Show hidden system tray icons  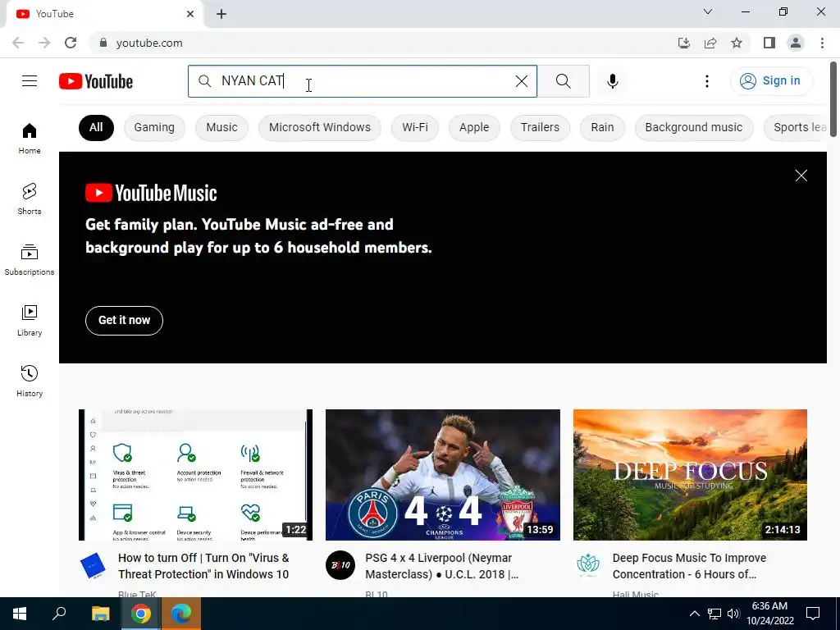point(694,614)
